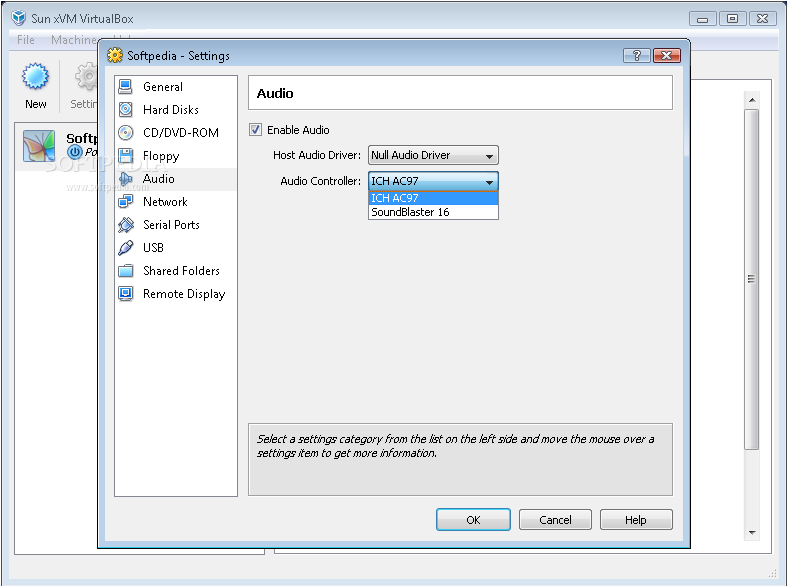788x586 pixels.
Task: Select the Remote Display category label
Action: click(x=184, y=294)
